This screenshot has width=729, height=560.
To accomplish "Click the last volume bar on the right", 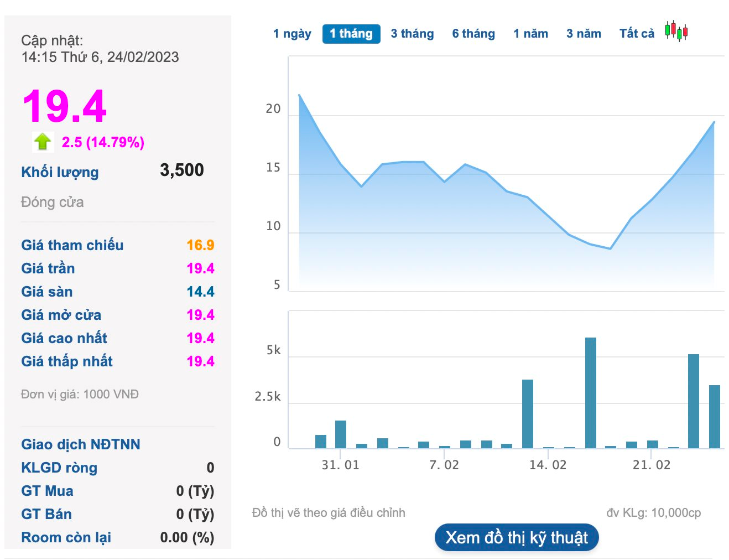I will click(x=715, y=416).
